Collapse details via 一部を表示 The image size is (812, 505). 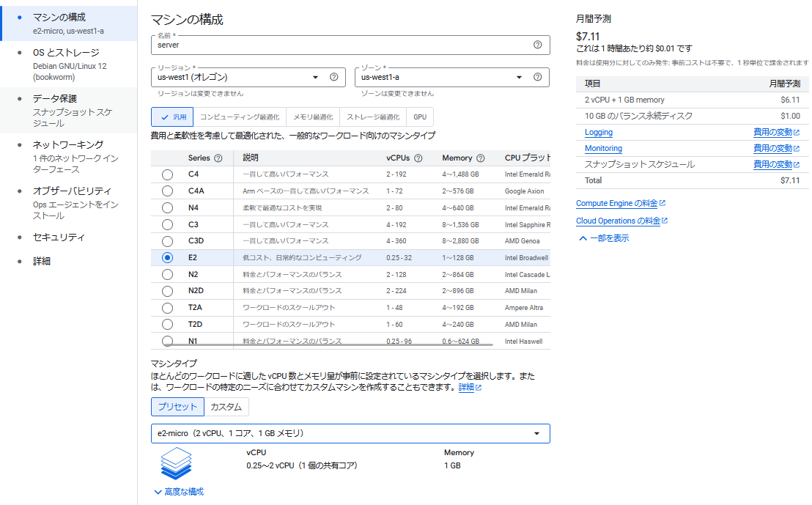(604, 238)
